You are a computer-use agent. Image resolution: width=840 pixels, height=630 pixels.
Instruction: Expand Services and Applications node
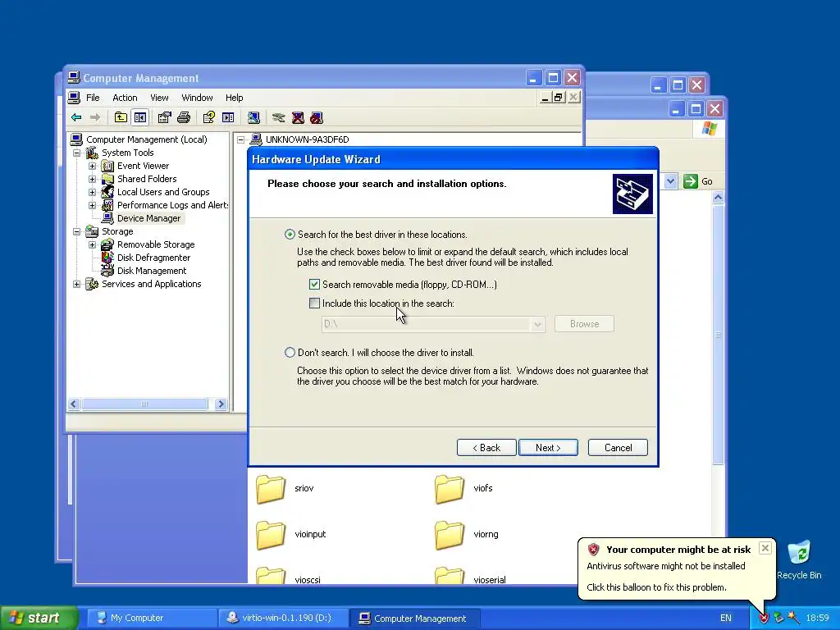point(76,284)
